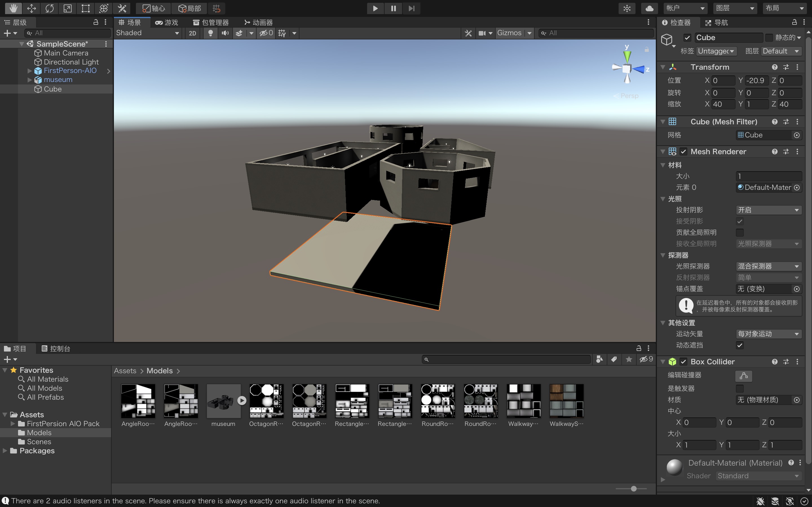Screen dimensions: 812x507
Task: Disable Dynamic Occlusion checkbox
Action: point(740,345)
